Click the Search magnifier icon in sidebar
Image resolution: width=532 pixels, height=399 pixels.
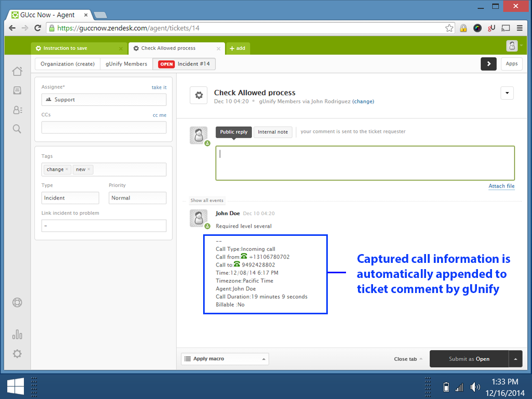pyautogui.click(x=17, y=129)
